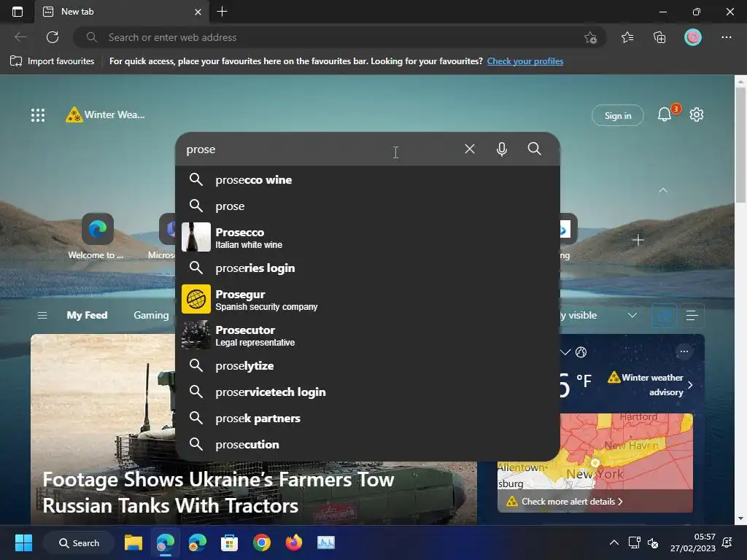Screen dimensions: 747x560
Task: Open notifications bell
Action: point(665,114)
